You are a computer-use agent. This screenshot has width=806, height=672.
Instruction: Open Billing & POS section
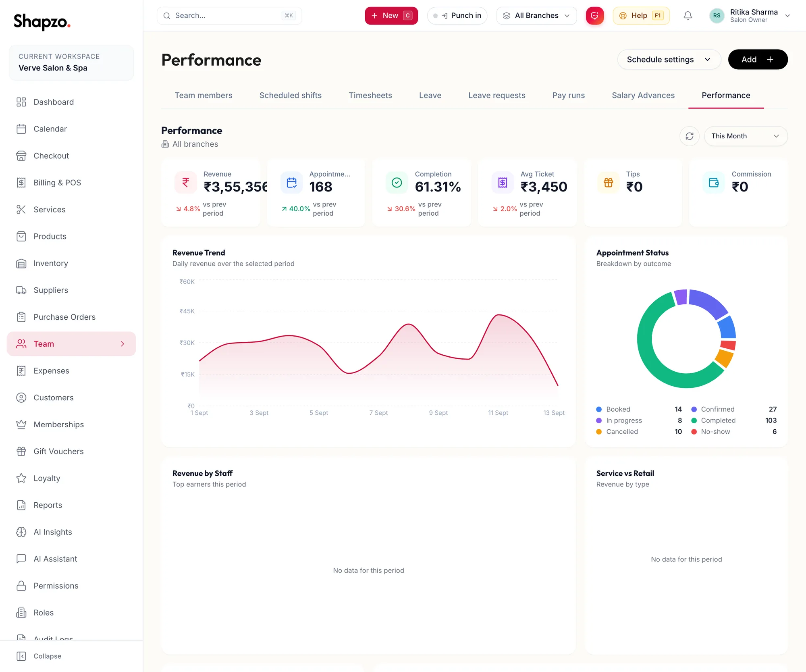71,183
